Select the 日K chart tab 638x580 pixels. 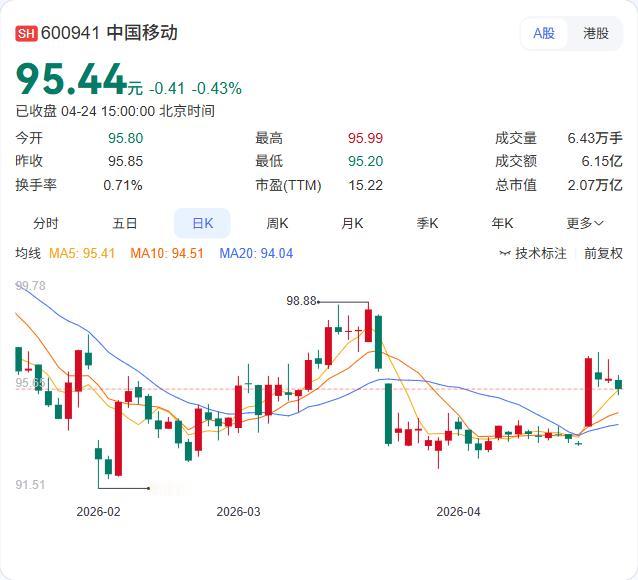pos(202,223)
